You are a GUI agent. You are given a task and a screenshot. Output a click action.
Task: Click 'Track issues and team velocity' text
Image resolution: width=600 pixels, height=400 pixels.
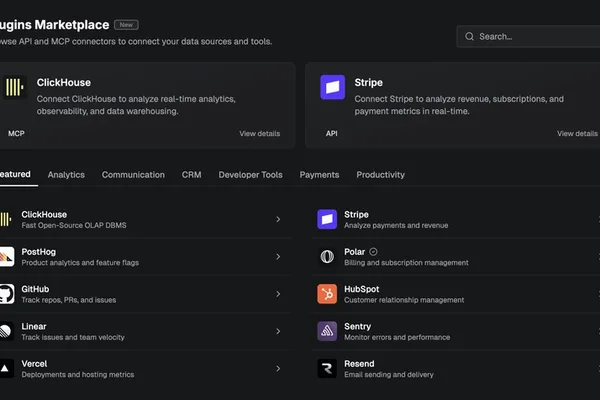click(73, 337)
